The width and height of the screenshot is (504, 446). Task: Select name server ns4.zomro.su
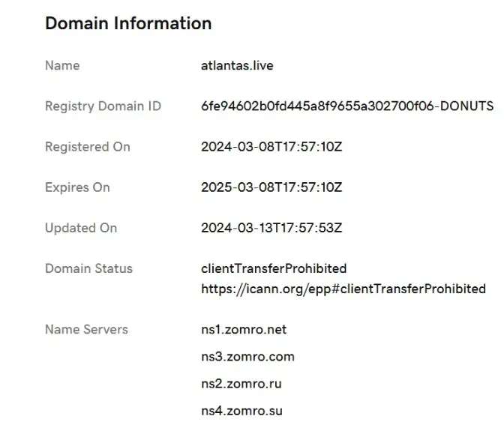(241, 411)
